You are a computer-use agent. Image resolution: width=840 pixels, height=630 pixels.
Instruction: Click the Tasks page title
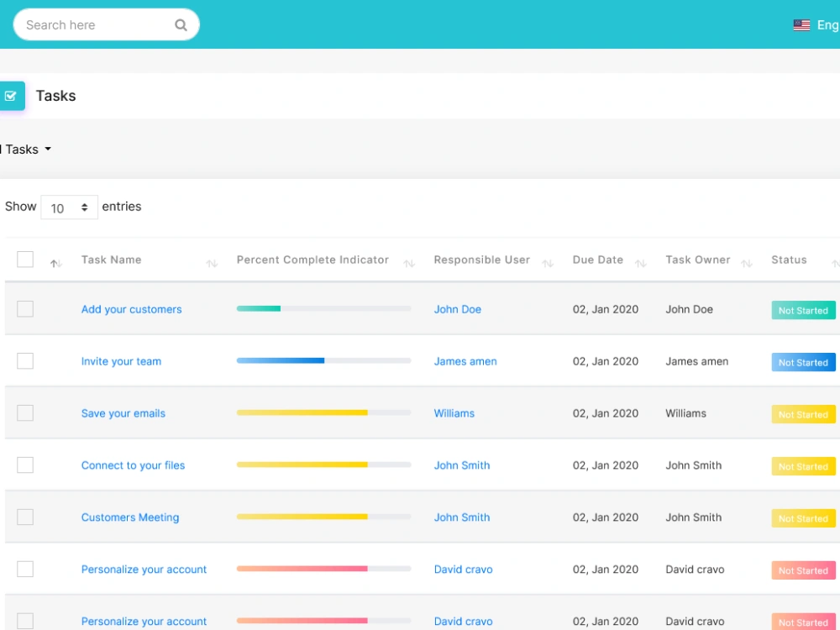[x=55, y=96]
